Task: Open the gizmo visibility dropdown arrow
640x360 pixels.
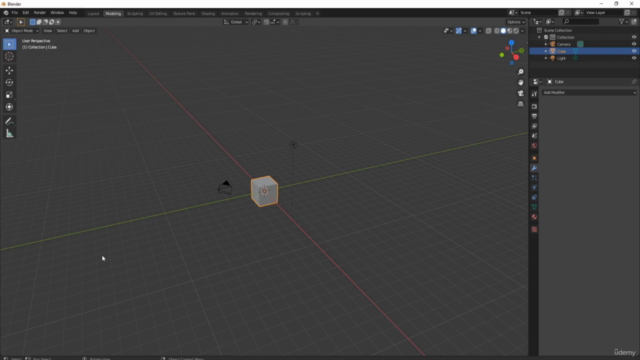Action: (465, 31)
